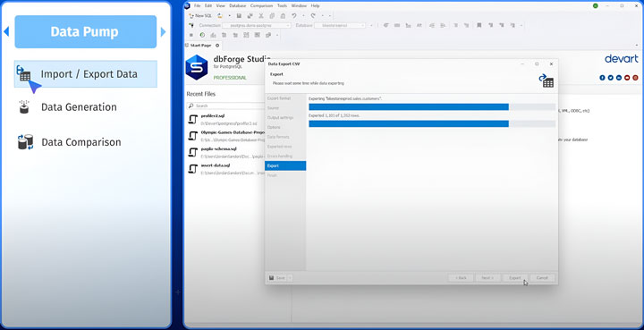Click the Export button in dialog footer
This screenshot has height=330, width=644.
(515, 278)
